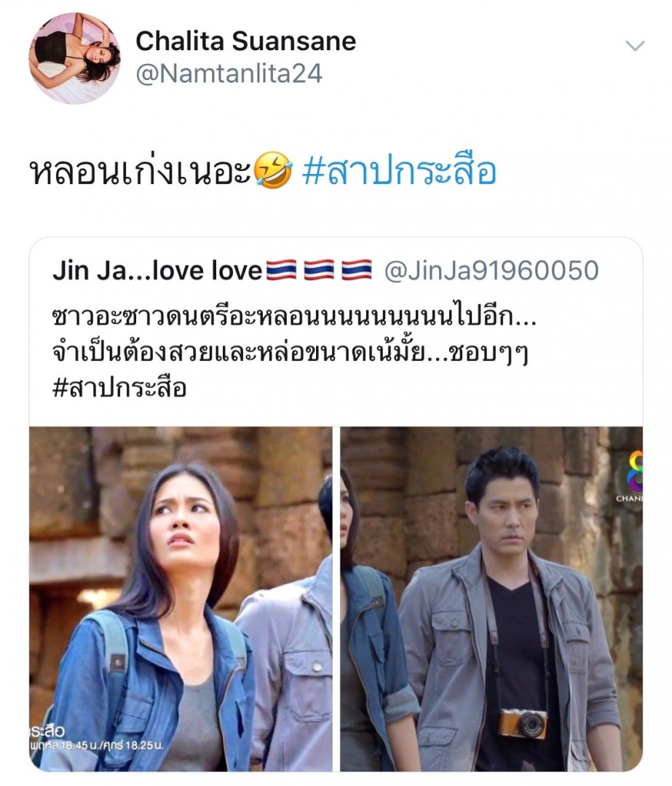672x786 pixels.
Task: Open Chalita Suansane's profile picture
Action: click(75, 58)
